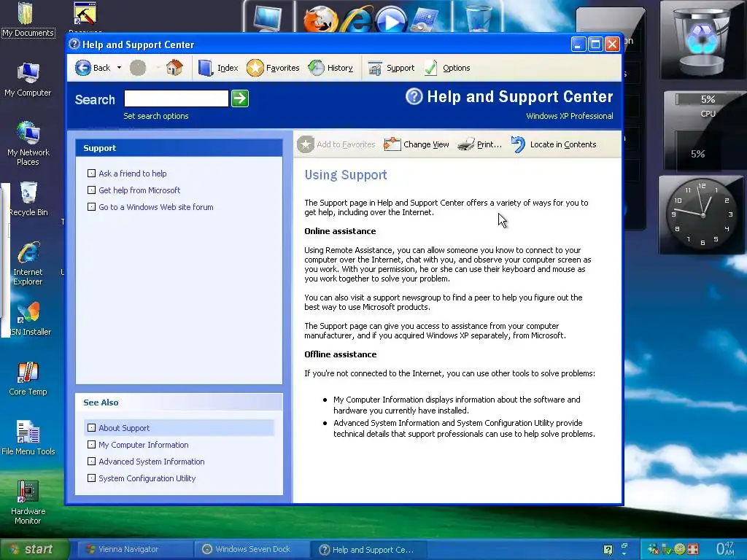The height and width of the screenshot is (560, 747).
Task: Select Hardware Monitor desktop icon
Action: tap(28, 502)
